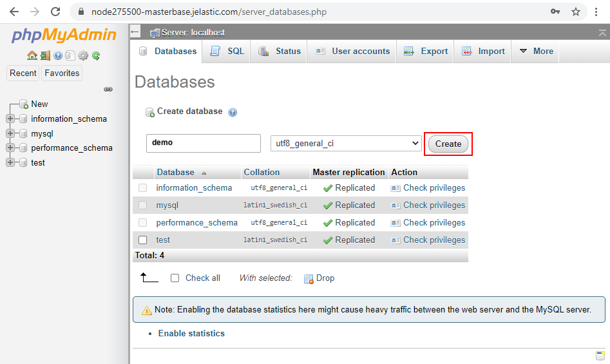The image size is (610, 364).
Task: Tick the information_schema row checkbox
Action: (143, 188)
